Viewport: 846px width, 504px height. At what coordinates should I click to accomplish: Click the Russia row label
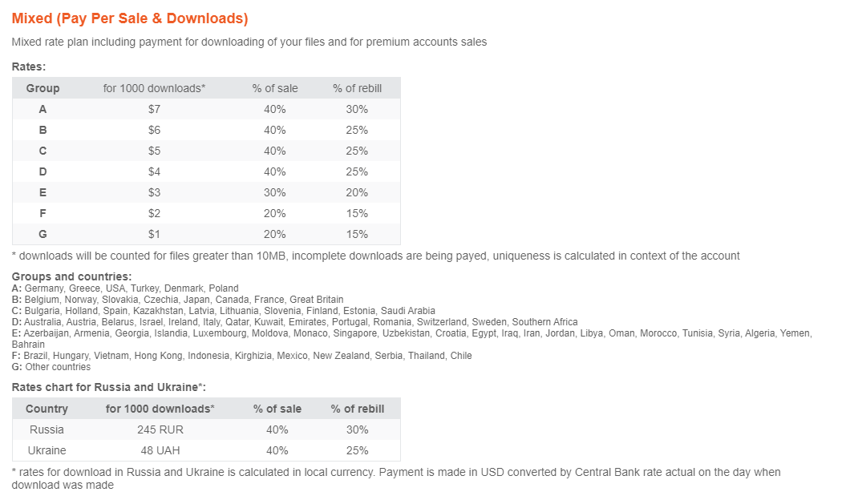47,429
